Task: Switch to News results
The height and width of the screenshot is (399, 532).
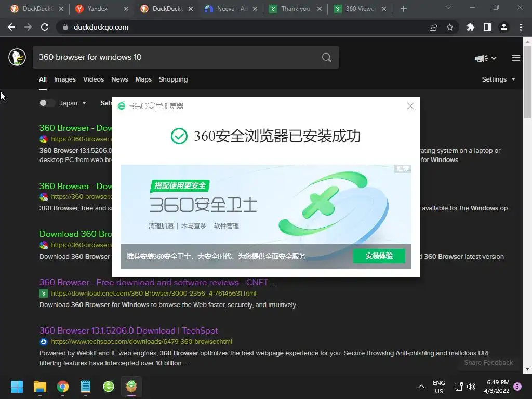Action: [x=119, y=79]
